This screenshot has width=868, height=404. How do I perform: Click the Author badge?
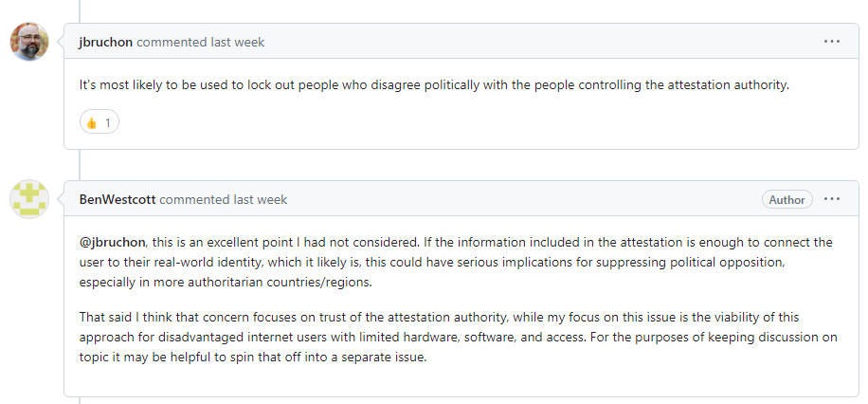[787, 199]
